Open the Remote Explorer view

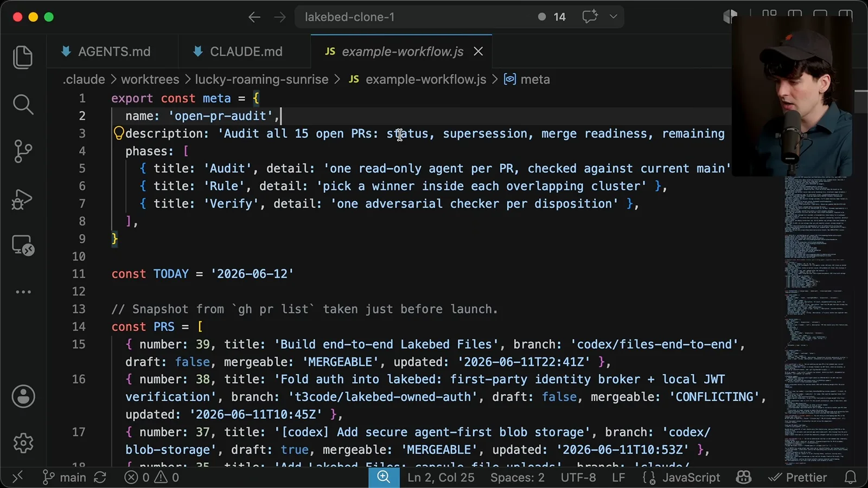23,246
